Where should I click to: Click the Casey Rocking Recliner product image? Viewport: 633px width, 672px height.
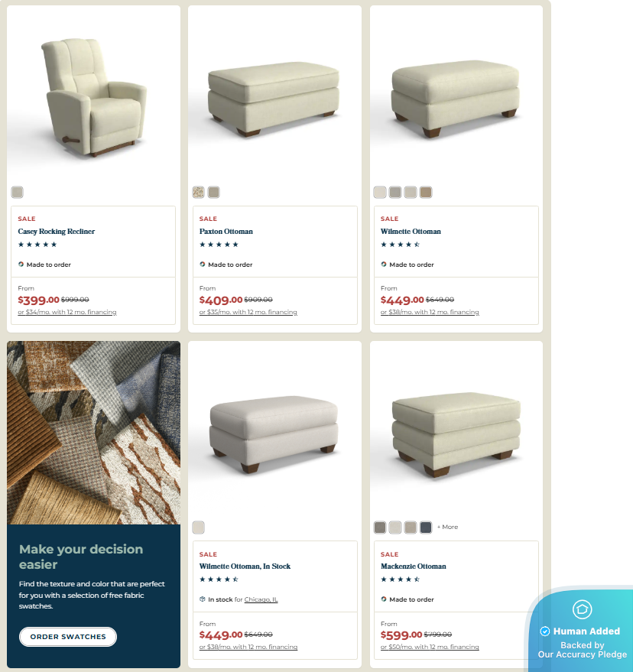[x=93, y=96]
